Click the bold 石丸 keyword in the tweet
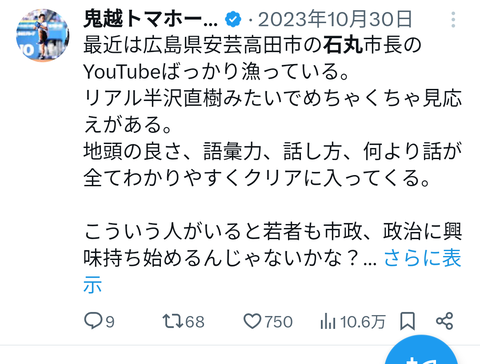The image size is (480, 364). tap(343, 45)
